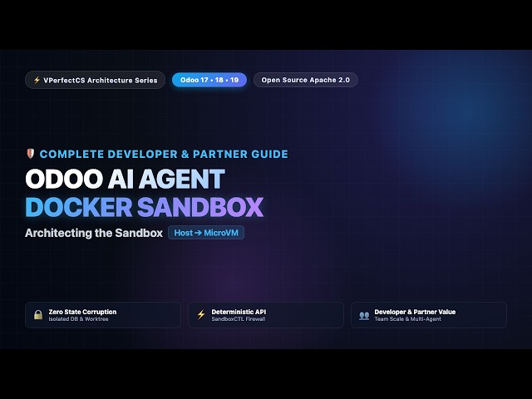Click the lightning icon in Deterministic API card
The height and width of the screenshot is (399, 532).
point(201,314)
